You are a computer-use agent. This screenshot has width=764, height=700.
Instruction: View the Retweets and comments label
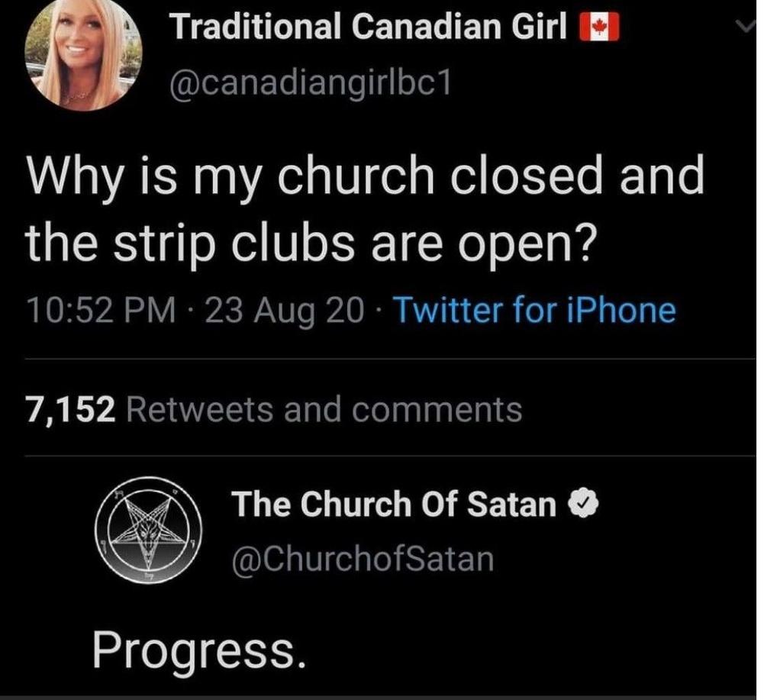[x=323, y=410]
